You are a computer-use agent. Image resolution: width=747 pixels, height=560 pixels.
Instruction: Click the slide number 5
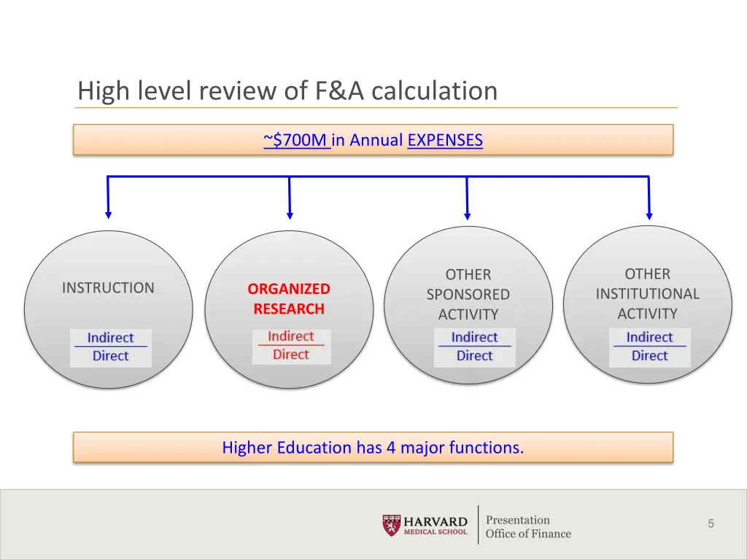(x=711, y=524)
